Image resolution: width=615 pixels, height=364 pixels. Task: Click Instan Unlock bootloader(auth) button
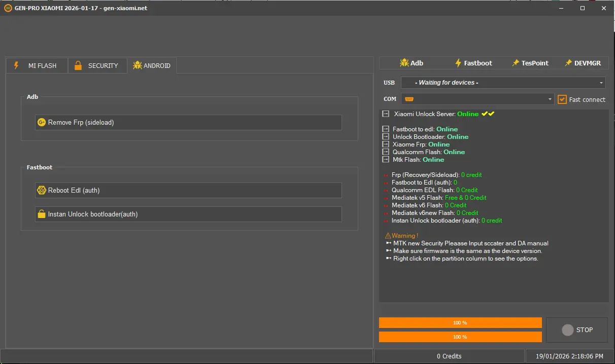click(188, 214)
